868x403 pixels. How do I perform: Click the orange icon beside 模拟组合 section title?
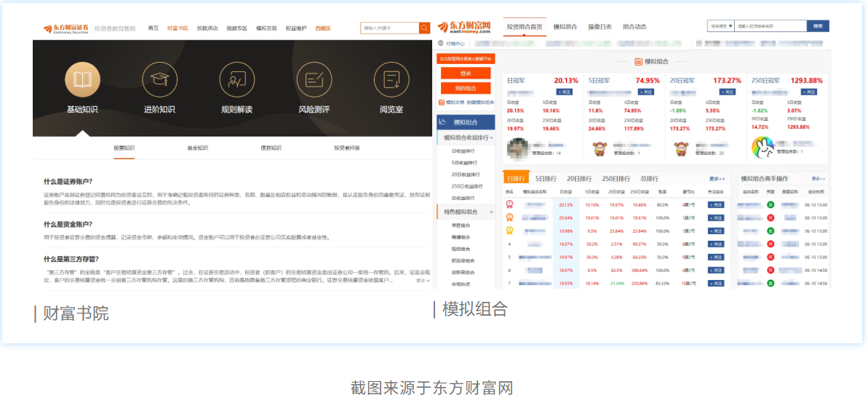(639, 61)
